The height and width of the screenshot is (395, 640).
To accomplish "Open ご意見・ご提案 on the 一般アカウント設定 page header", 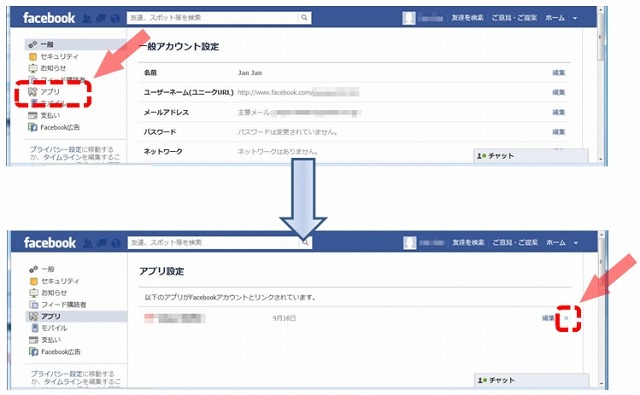I will click(514, 18).
